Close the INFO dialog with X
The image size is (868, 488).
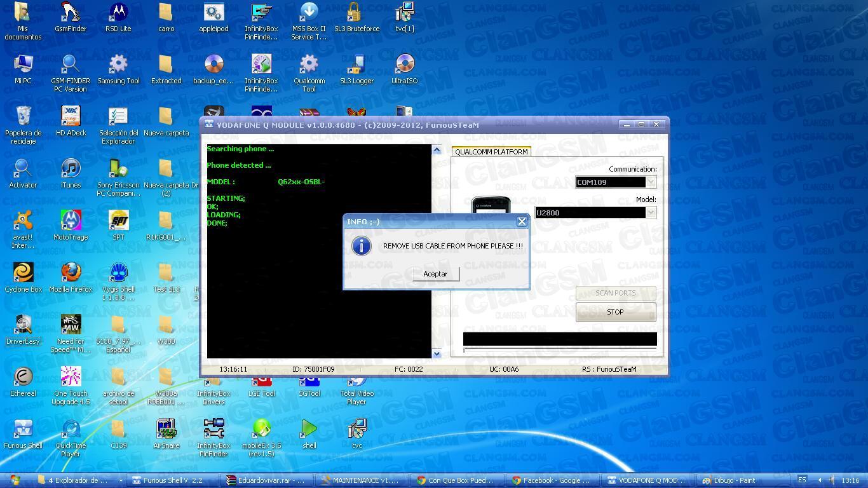(x=522, y=221)
